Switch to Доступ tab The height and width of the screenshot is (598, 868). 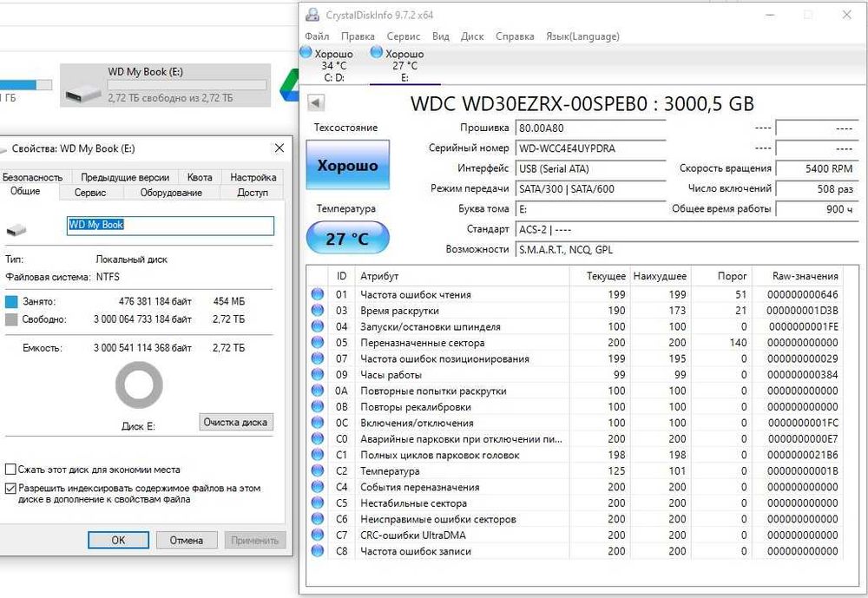pos(253,193)
